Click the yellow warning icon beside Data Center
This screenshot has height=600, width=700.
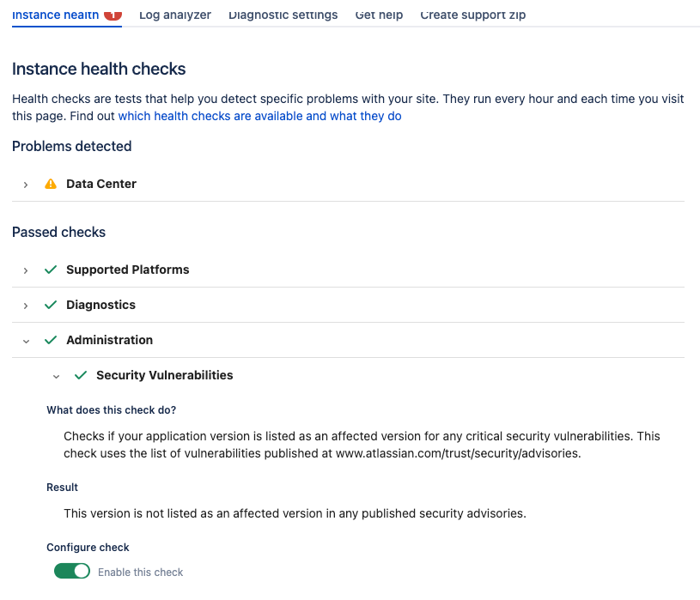point(51,184)
